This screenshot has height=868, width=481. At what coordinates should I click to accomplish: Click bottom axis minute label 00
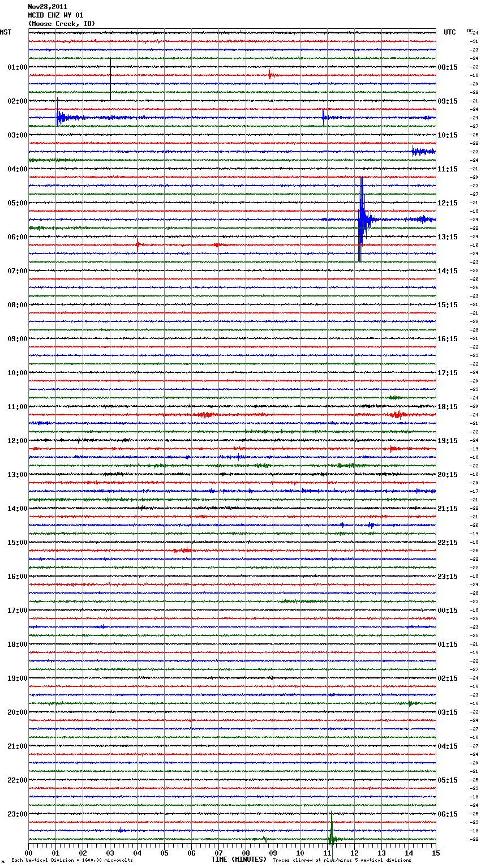28,853
